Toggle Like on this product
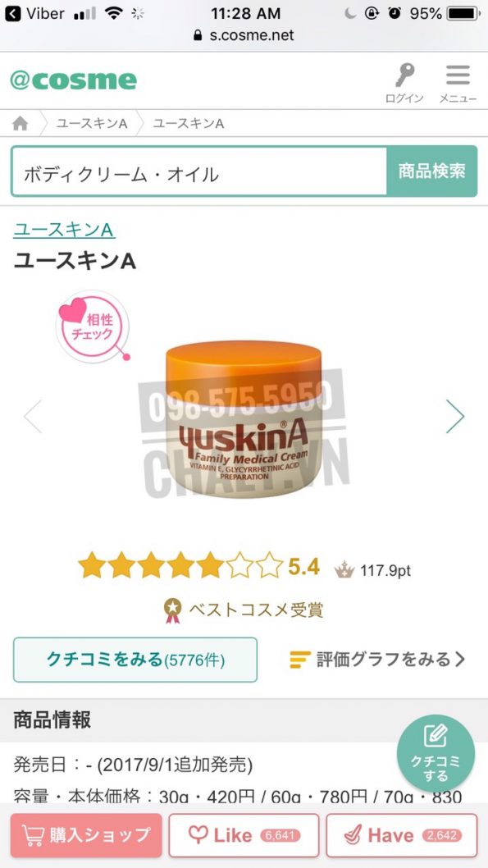Viewport: 488px width, 868px height. (244, 835)
